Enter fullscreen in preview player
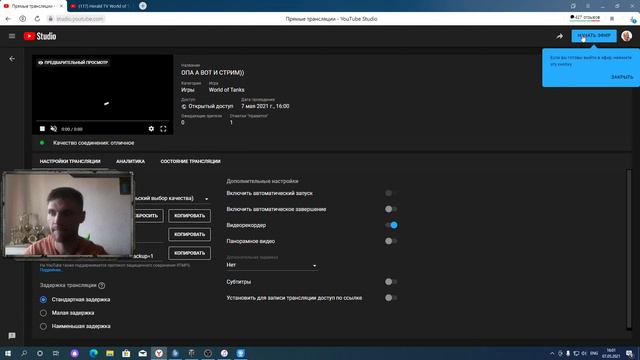Image resolution: width=640 pixels, height=360 pixels. (x=163, y=129)
